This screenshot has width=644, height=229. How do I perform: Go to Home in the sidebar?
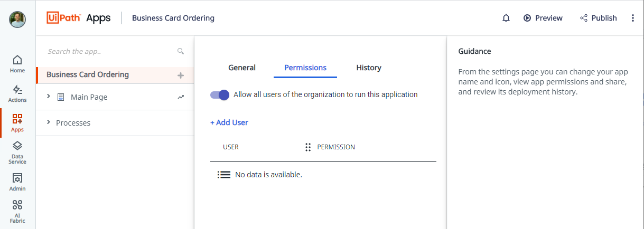click(x=17, y=64)
